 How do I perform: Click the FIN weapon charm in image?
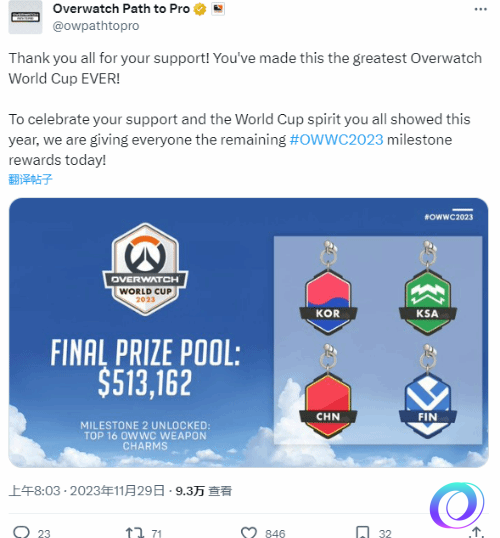pos(428,391)
